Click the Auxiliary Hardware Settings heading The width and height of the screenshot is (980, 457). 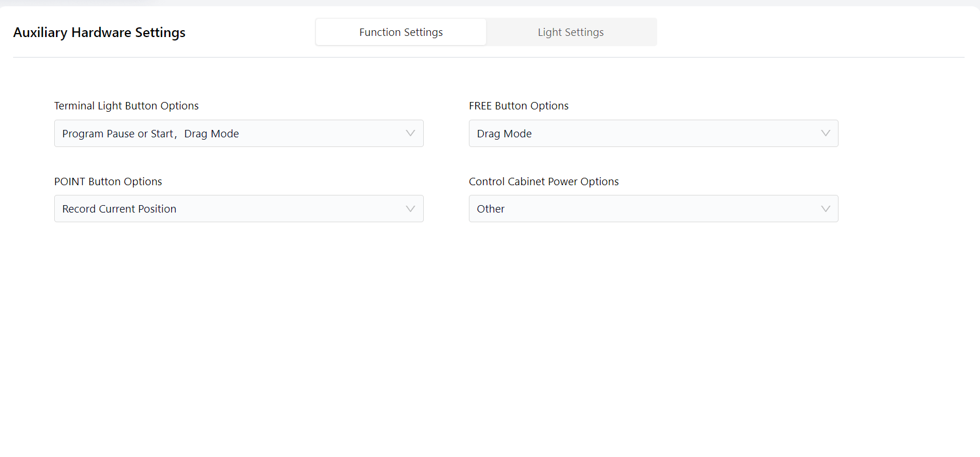[99, 32]
